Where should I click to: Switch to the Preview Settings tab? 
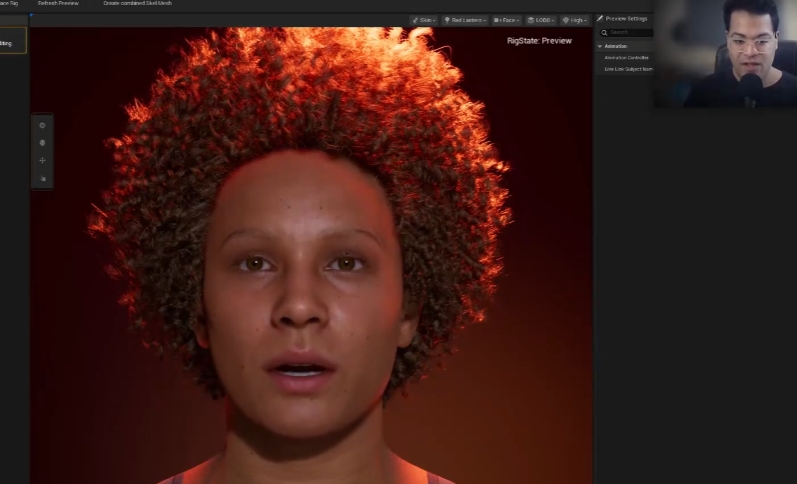(x=624, y=19)
